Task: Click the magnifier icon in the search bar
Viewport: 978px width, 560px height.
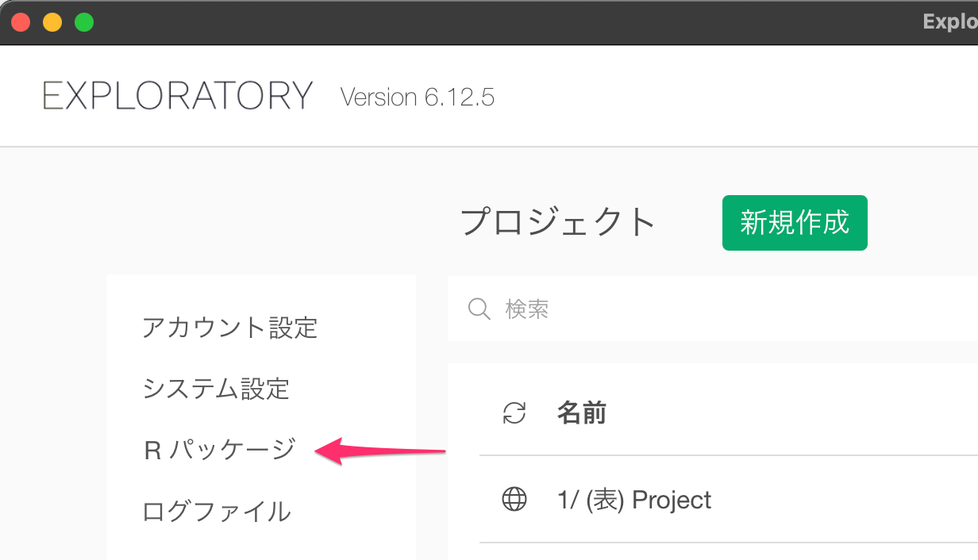Action: pos(479,309)
